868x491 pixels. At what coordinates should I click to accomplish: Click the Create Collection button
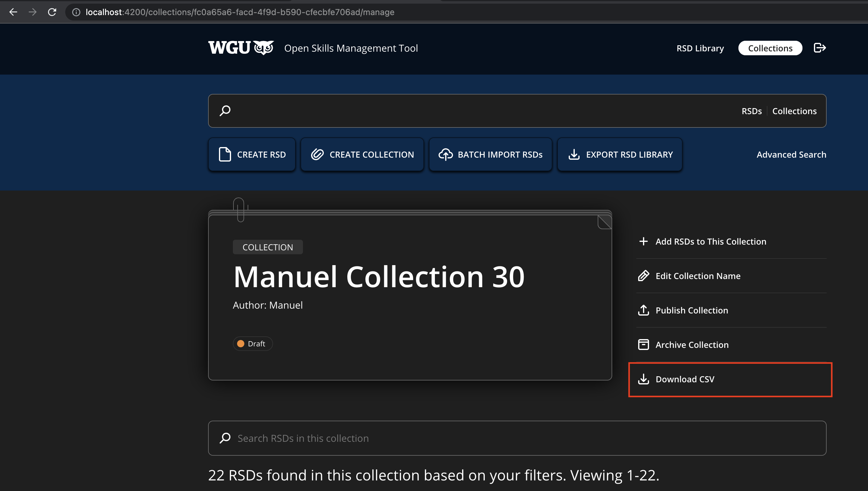coord(362,154)
